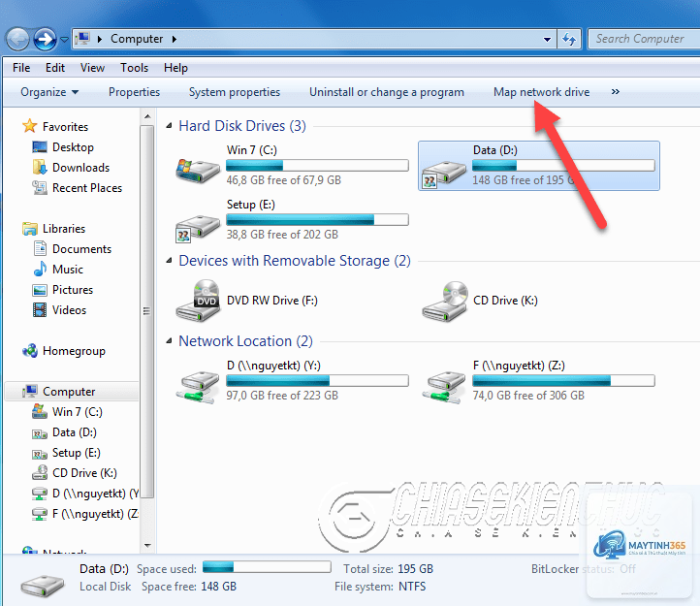The width and height of the screenshot is (700, 606).
Task: Click the Music library note icon
Action: pos(40,269)
